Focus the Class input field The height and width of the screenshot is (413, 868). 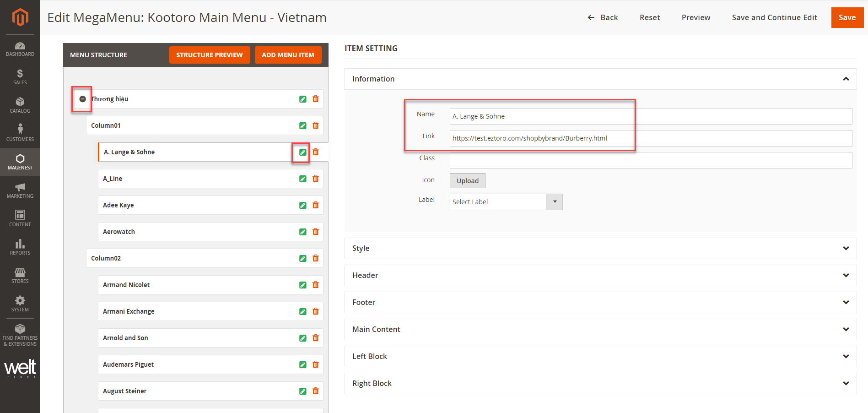651,160
